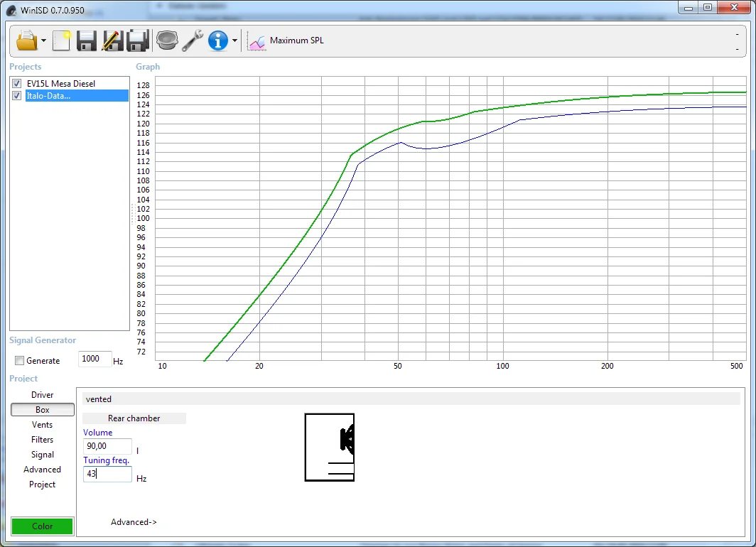Click the blue info icon

click(x=217, y=40)
